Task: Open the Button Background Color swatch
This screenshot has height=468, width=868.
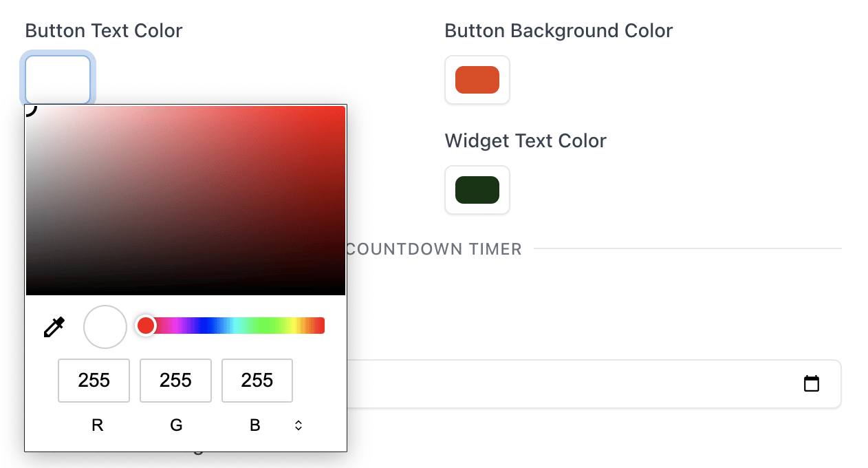Action: 477,80
